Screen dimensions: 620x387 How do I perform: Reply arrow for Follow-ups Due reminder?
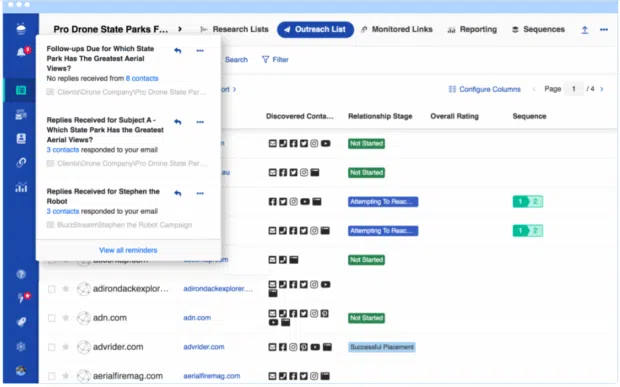point(178,51)
